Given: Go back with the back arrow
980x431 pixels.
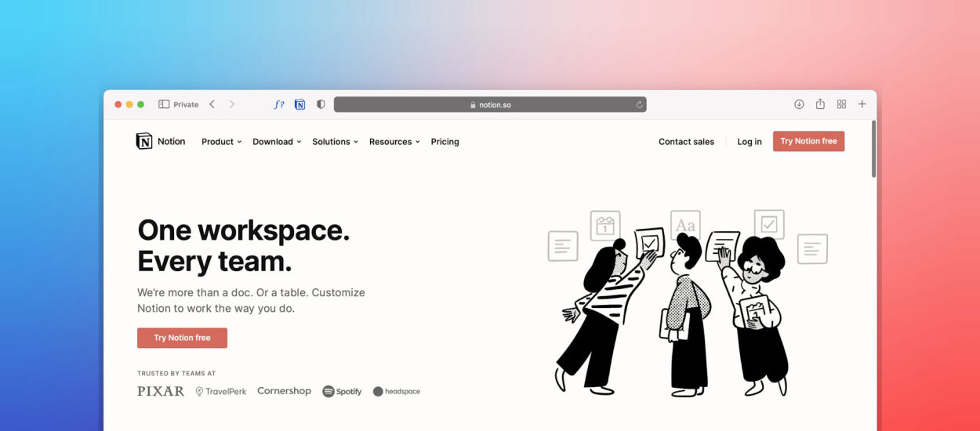Looking at the screenshot, I should pyautogui.click(x=212, y=104).
